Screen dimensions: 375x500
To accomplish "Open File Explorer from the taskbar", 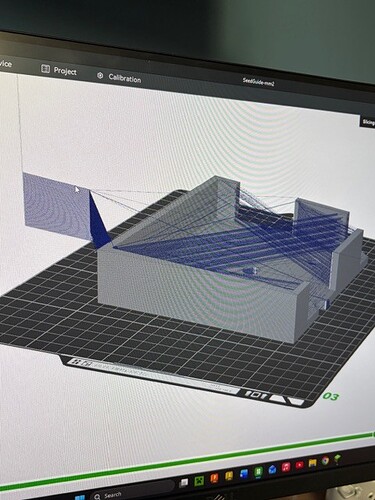I will click(312, 462).
